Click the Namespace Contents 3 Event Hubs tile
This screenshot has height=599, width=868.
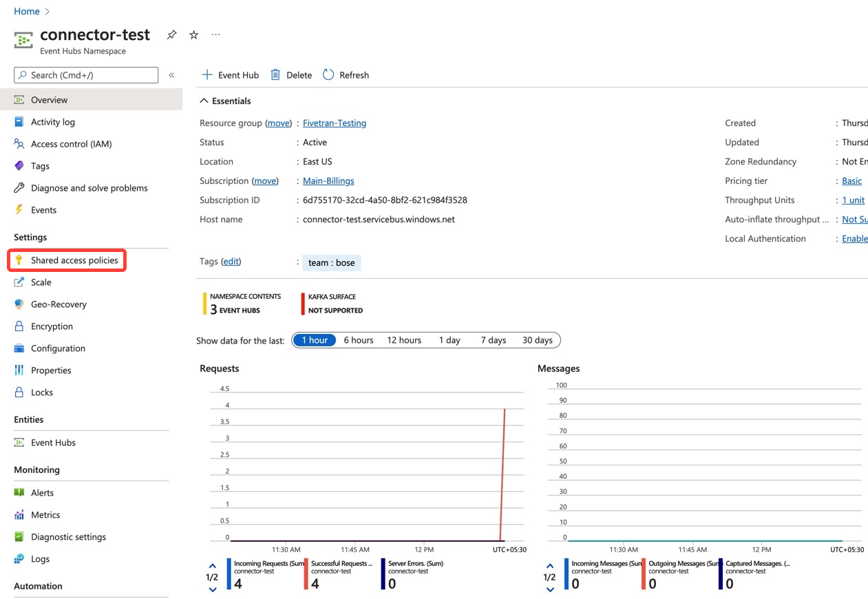(242, 304)
